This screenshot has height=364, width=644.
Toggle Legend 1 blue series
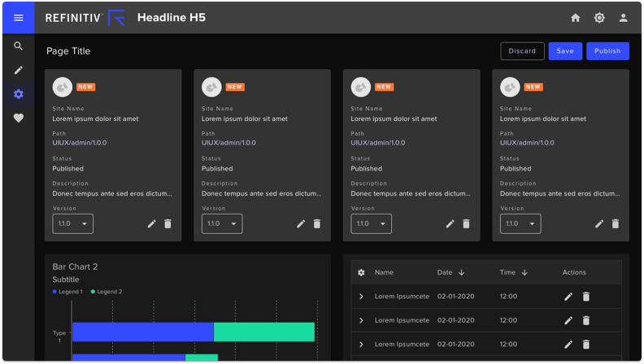pos(67,292)
